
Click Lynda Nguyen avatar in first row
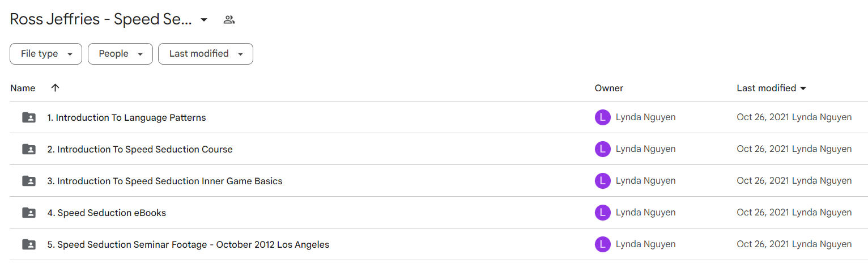pos(602,117)
